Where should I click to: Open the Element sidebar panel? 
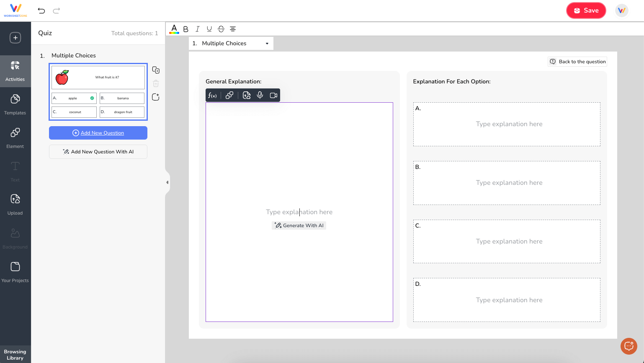pyautogui.click(x=15, y=138)
